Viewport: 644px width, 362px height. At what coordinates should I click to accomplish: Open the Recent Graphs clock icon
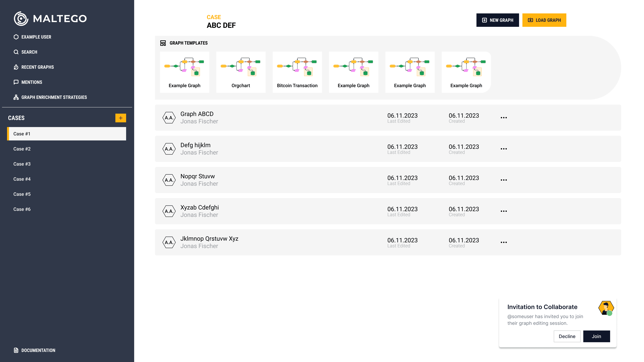[16, 67]
